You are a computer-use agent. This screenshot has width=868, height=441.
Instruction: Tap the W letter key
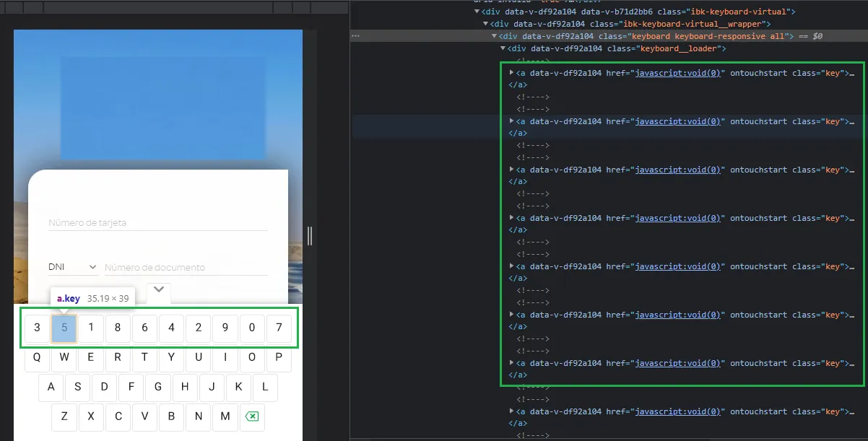pos(64,358)
